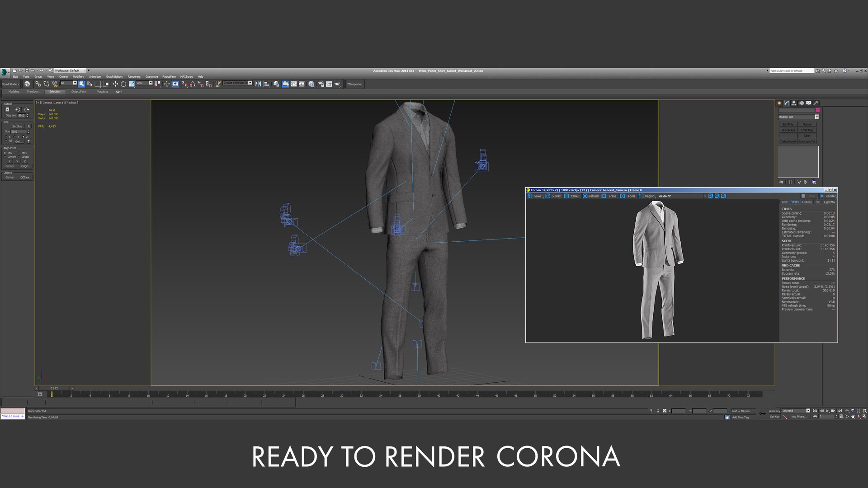Click the Play Animation control
This screenshot has height=488, width=868.
tap(827, 411)
